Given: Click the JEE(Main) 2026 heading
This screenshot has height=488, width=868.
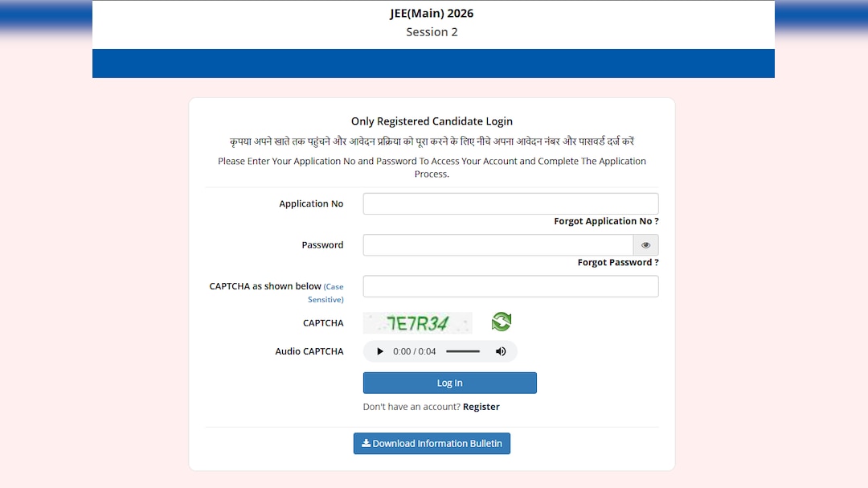Looking at the screenshot, I should (x=432, y=14).
